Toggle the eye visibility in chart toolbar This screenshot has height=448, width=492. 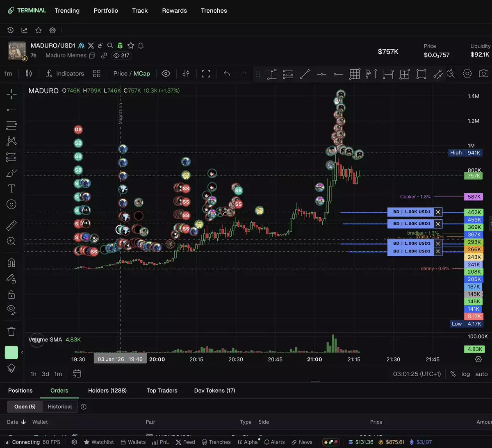pyautogui.click(x=166, y=74)
